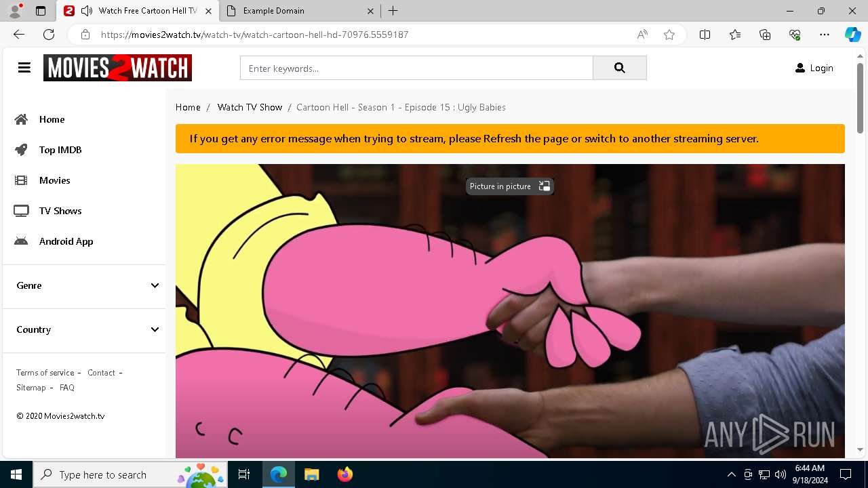Open Task View on taskbar

point(244,474)
